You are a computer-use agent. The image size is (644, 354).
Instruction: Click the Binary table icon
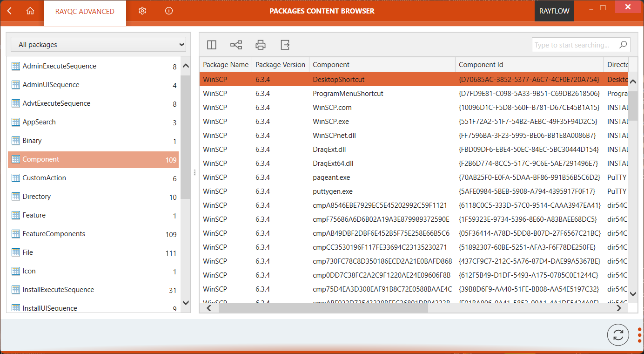(x=16, y=141)
